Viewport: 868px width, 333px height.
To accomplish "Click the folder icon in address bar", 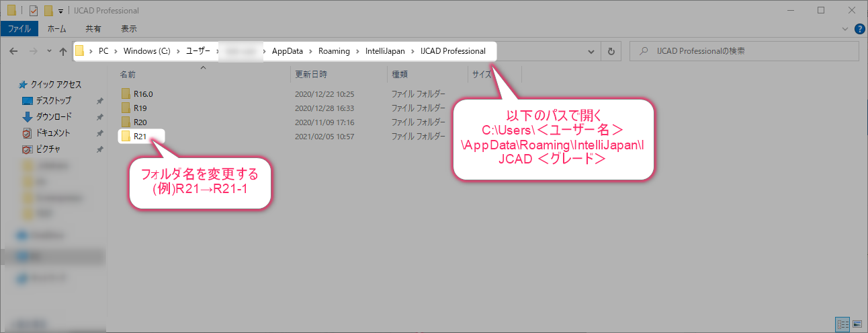I will 80,51.
